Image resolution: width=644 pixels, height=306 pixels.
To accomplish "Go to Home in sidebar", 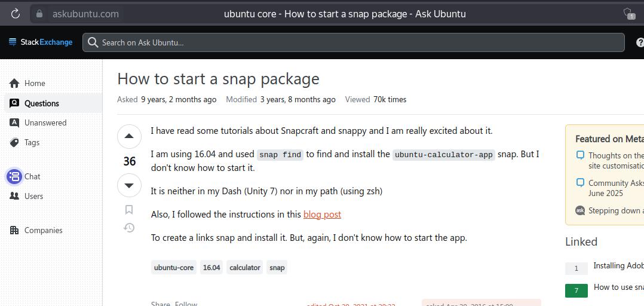I will click(x=35, y=83).
